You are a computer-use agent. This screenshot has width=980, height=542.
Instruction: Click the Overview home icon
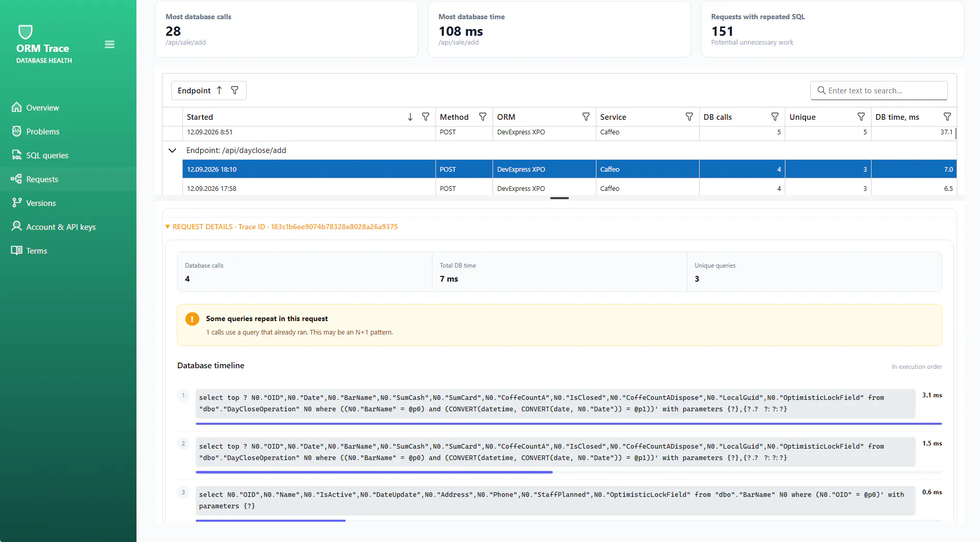point(17,107)
